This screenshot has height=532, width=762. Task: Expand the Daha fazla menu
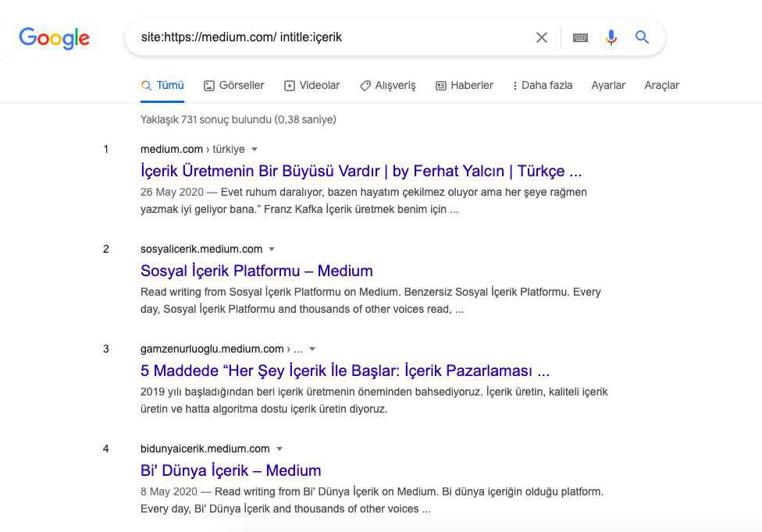pos(543,86)
